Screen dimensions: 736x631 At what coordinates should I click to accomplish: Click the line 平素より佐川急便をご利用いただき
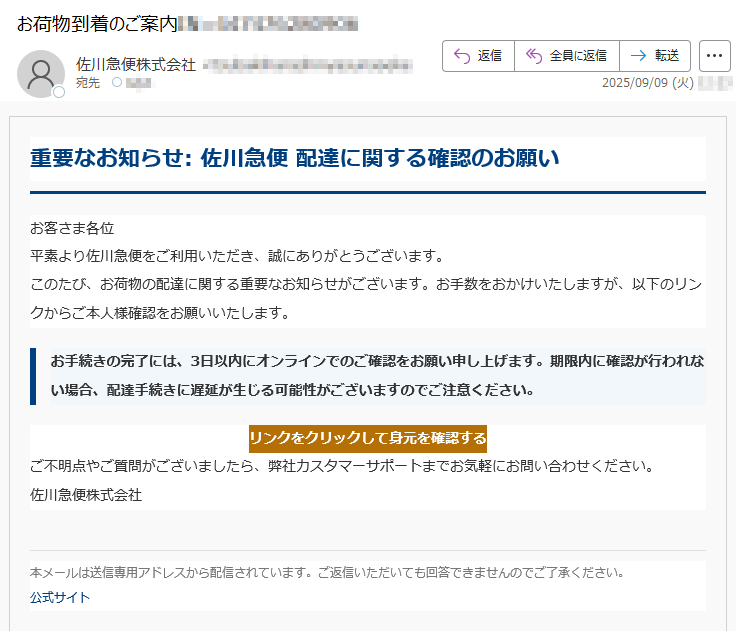[142, 256]
